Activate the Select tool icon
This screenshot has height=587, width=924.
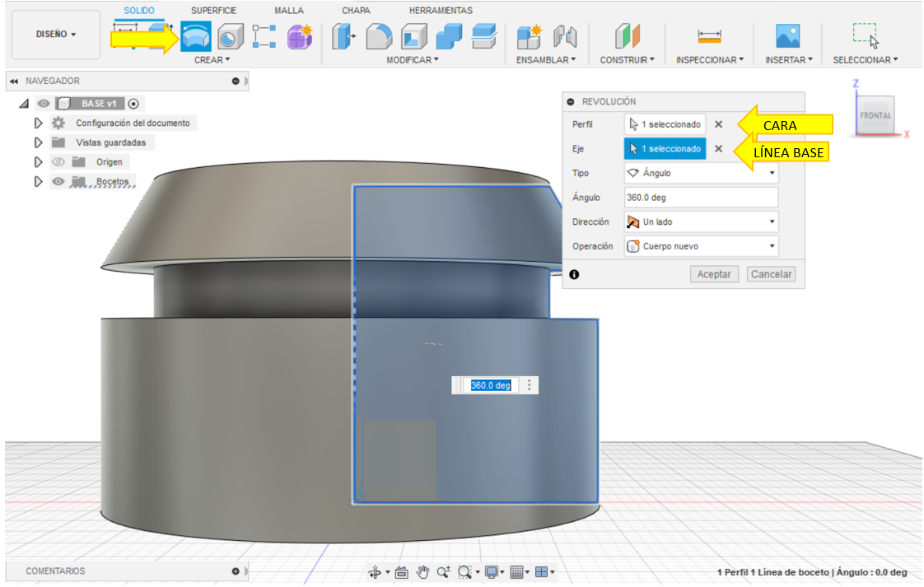[866, 35]
